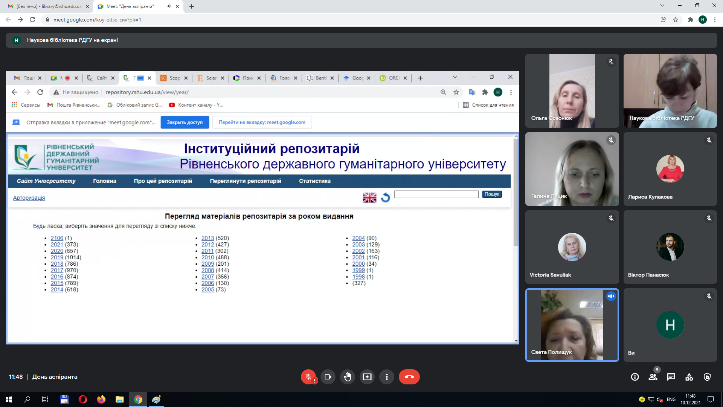Switch to the Gmail tab in outer Chrome
Screen dimensions: 723x407
click(46, 6)
